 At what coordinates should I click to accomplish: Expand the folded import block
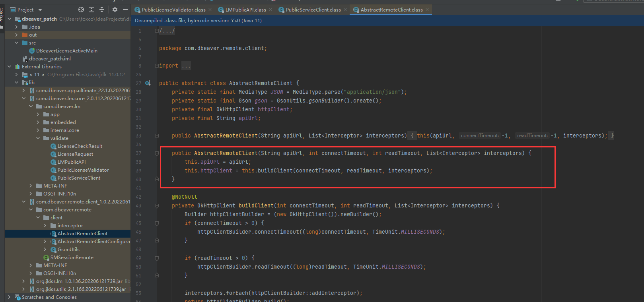157,66
